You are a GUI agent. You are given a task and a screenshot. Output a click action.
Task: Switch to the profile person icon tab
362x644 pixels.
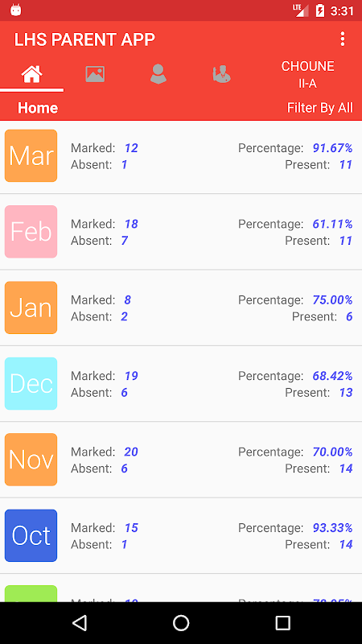(x=158, y=74)
